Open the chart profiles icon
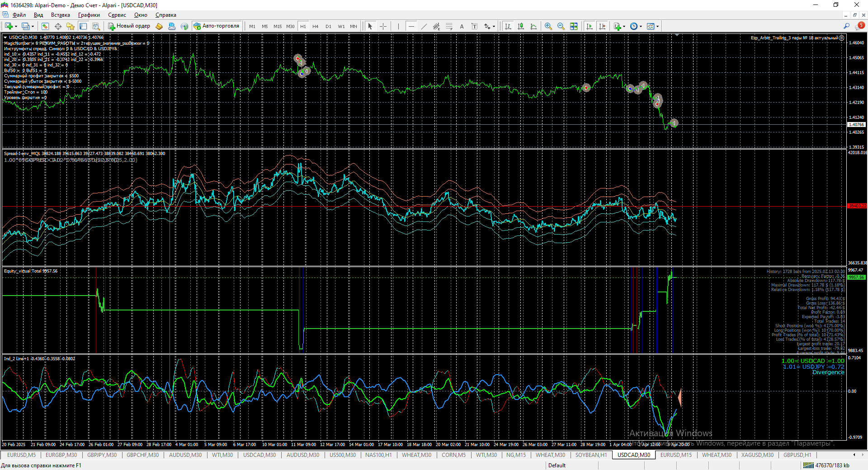 pos(26,26)
